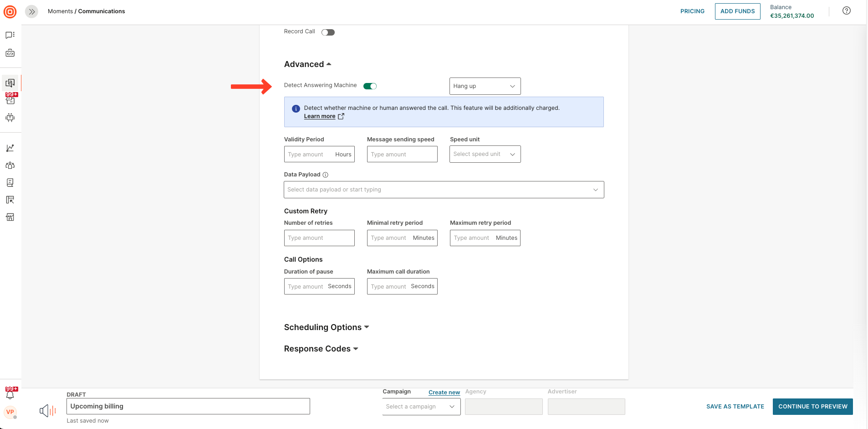
Task: Open the Select speed unit dropdown
Action: pos(485,154)
